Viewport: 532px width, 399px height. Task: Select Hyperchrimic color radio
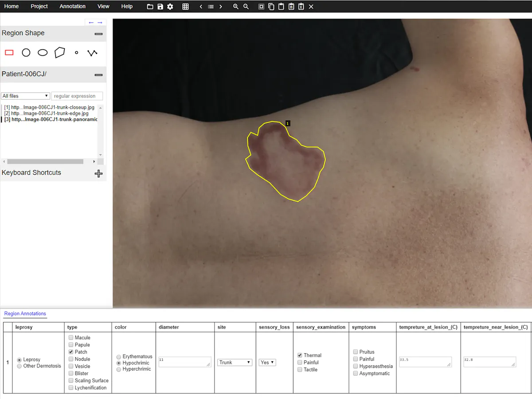[x=119, y=369]
